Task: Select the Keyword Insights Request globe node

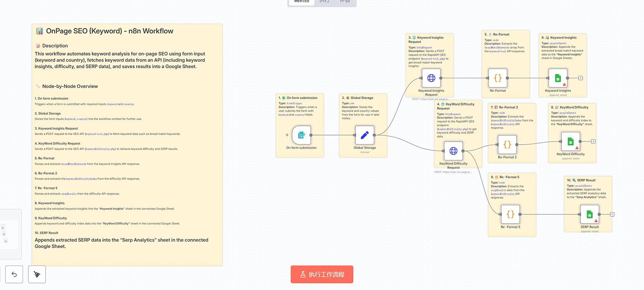Action: [x=431, y=78]
